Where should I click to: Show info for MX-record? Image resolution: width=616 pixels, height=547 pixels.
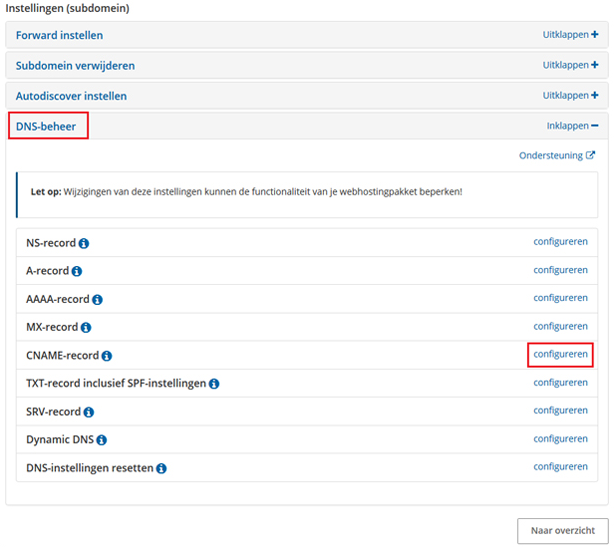86,327
